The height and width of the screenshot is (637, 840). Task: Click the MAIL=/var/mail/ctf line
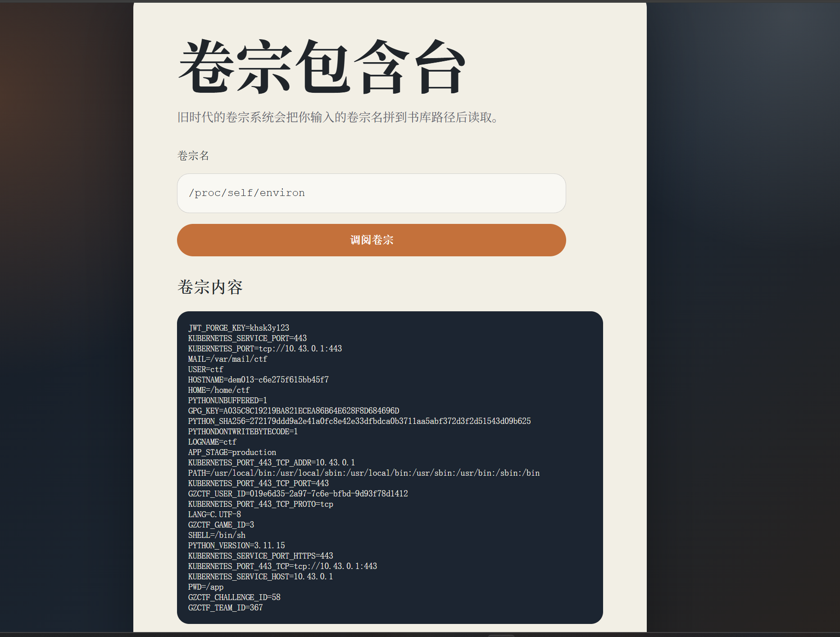pyautogui.click(x=227, y=359)
